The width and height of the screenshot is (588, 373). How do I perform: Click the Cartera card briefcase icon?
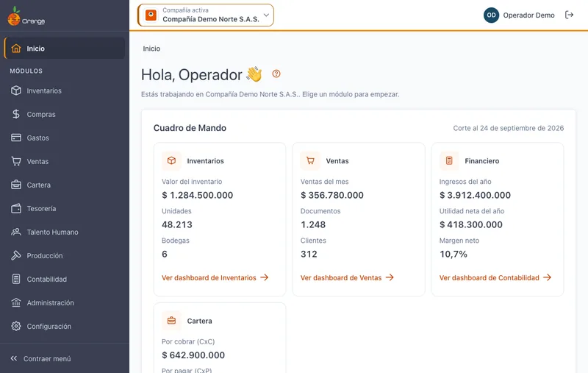(171, 321)
